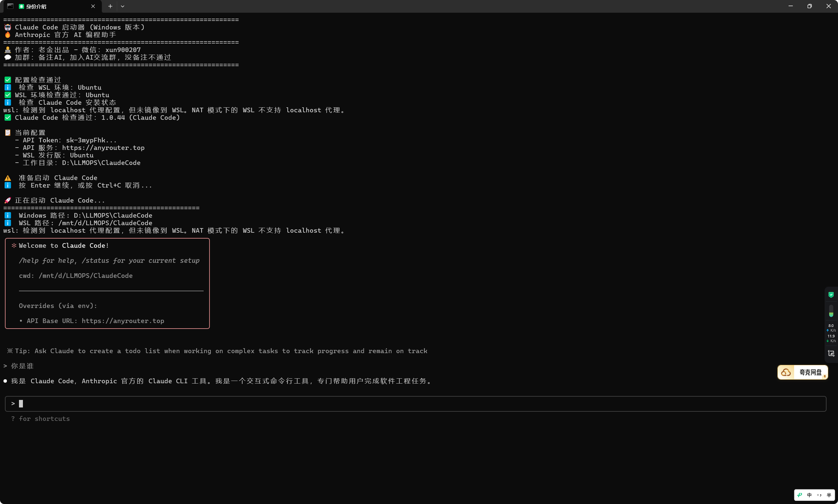
Task: Click the API Base URL override link
Action: point(123,321)
